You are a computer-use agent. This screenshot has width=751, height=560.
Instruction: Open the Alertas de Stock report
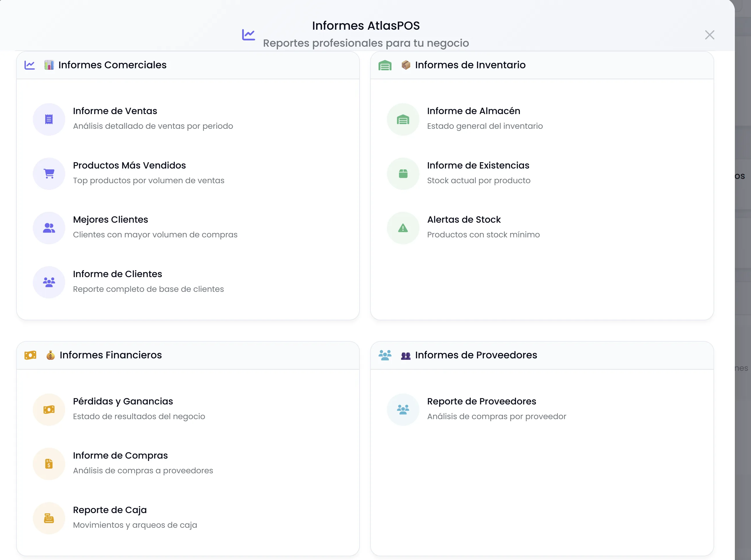(x=464, y=220)
